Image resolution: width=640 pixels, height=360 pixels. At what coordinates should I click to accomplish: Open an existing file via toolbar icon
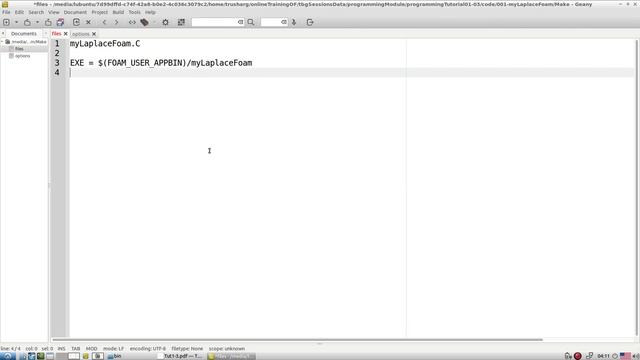(x=27, y=22)
